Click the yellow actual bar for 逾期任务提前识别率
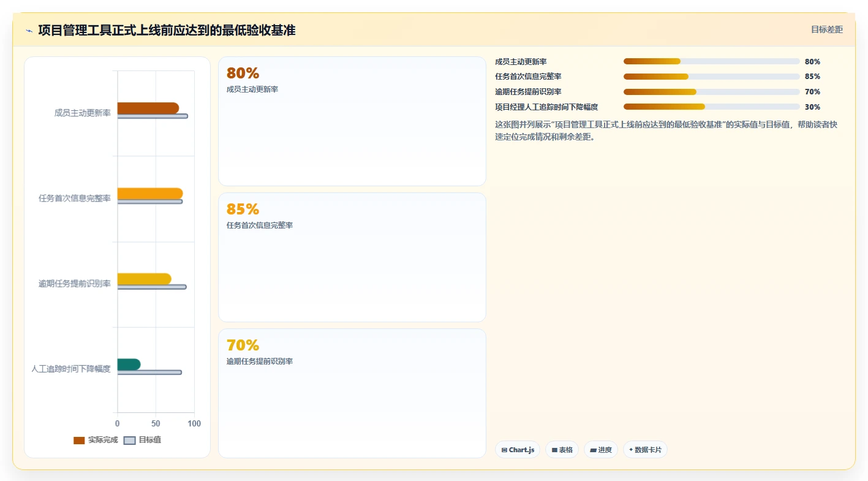This screenshot has height=481, width=868. 145,279
